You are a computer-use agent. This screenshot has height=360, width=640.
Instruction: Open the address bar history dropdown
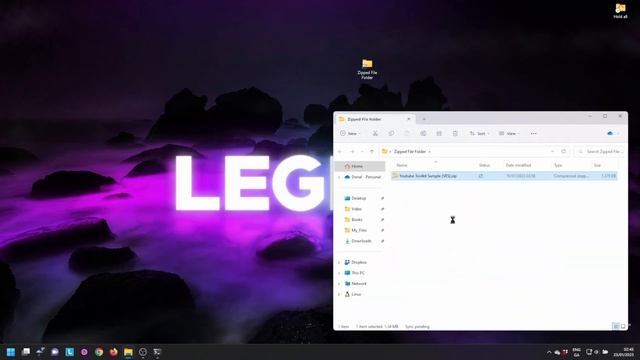[x=552, y=151]
